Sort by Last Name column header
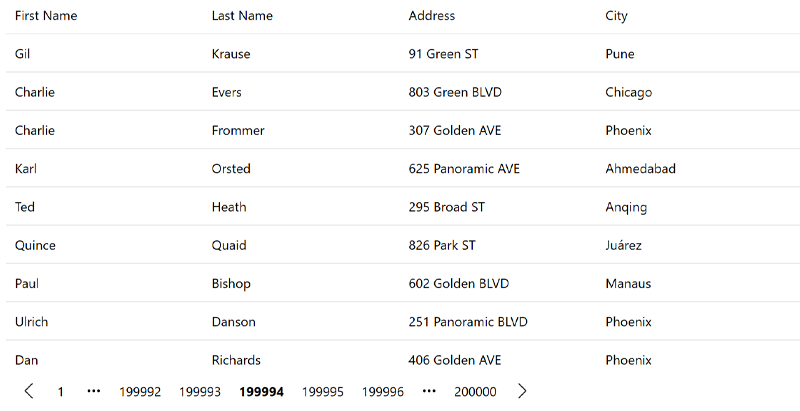Image resolution: width=800 pixels, height=411 pixels. pos(242,16)
